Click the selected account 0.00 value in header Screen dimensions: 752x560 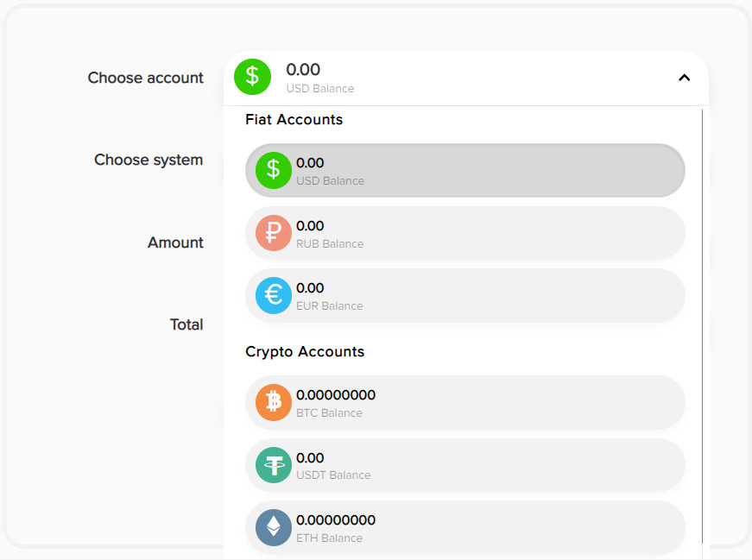pos(303,70)
